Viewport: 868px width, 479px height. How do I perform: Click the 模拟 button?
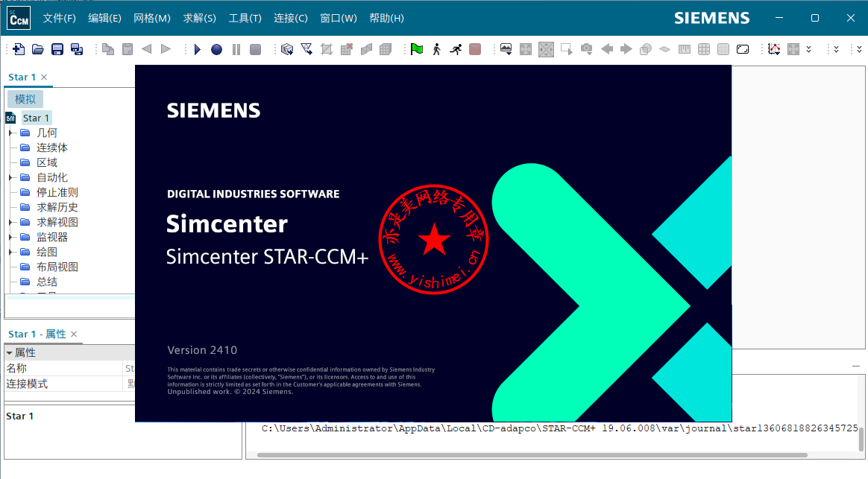tap(25, 99)
